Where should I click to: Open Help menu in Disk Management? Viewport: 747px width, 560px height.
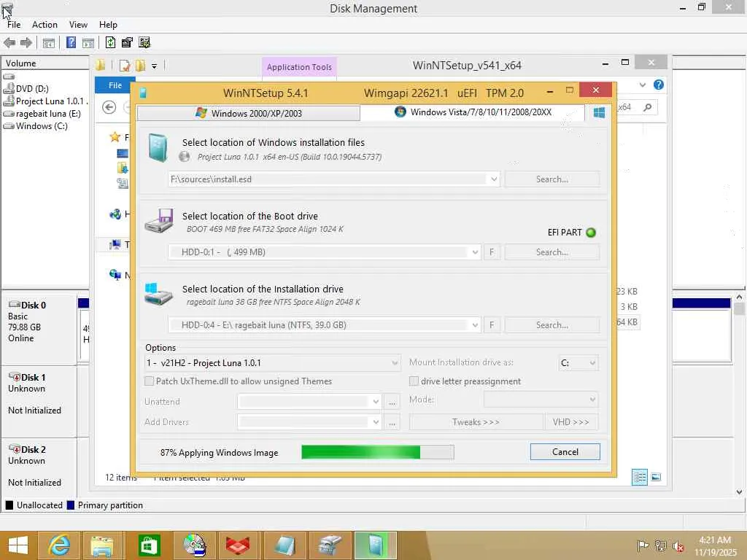(x=108, y=25)
